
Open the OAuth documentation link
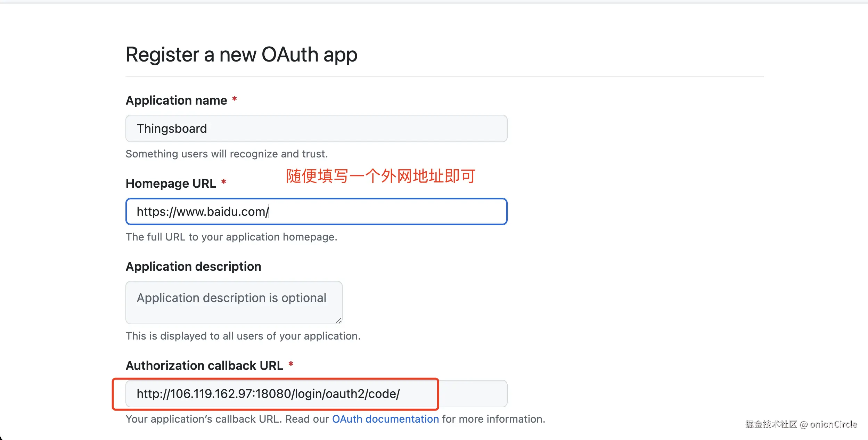click(385, 419)
